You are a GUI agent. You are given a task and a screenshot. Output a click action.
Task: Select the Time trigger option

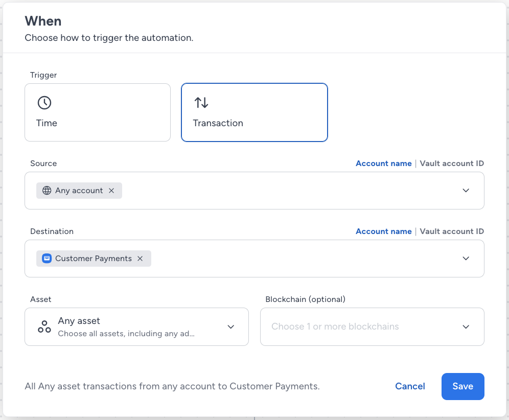tap(98, 112)
